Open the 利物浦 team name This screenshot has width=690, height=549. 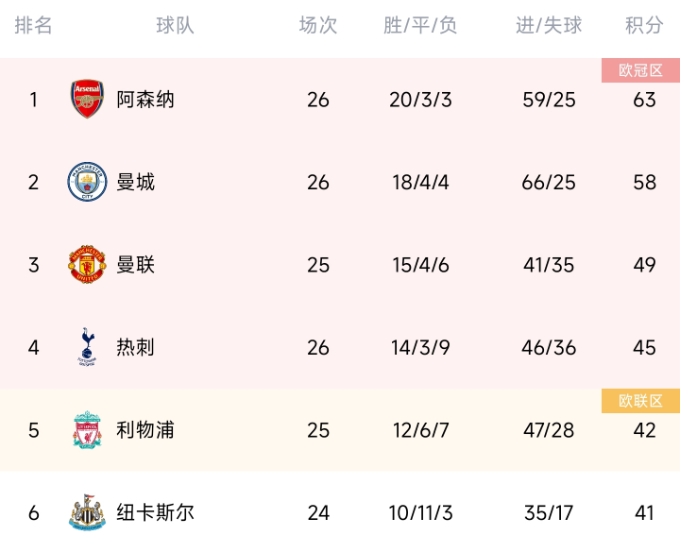coord(145,430)
